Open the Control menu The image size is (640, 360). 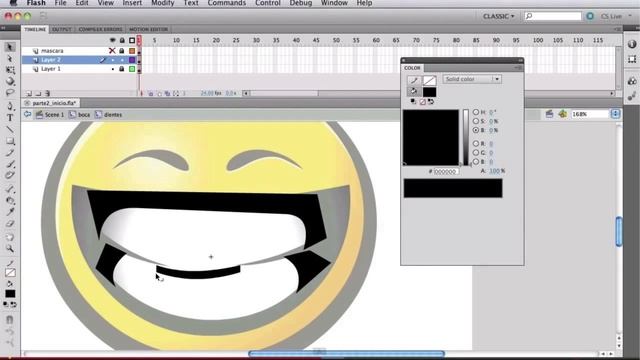(268, 3)
